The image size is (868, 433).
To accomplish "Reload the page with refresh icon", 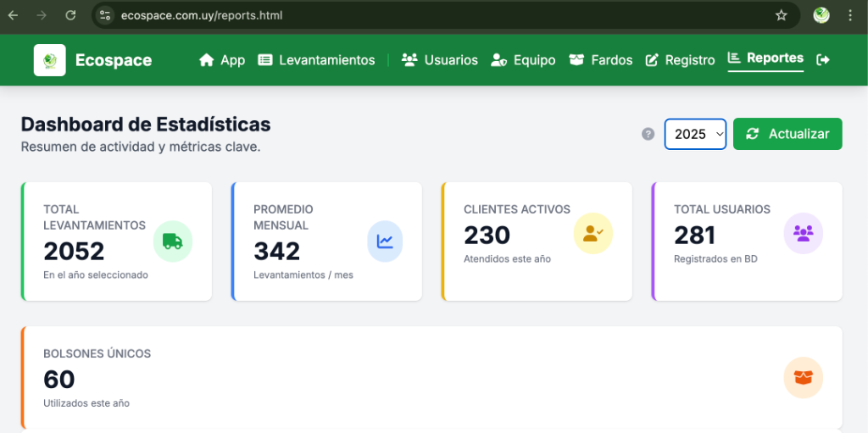I will pos(70,15).
